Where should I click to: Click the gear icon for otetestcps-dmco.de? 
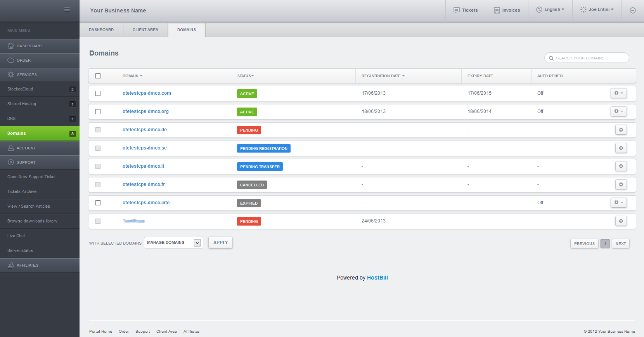click(x=621, y=130)
